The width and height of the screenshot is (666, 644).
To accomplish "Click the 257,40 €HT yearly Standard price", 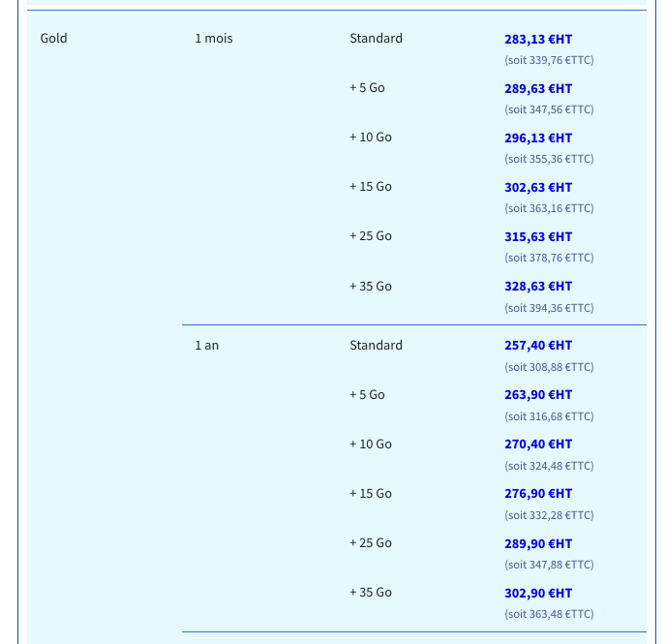I will [537, 346].
